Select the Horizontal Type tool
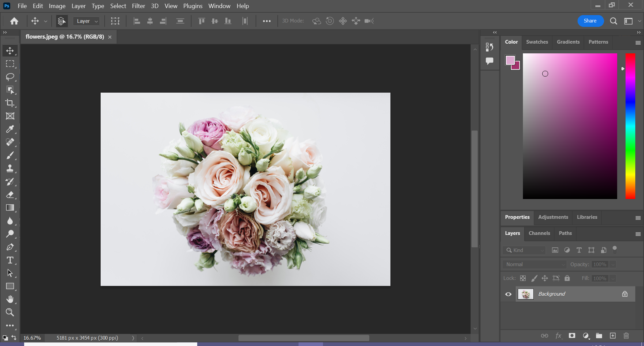 pyautogui.click(x=10, y=260)
